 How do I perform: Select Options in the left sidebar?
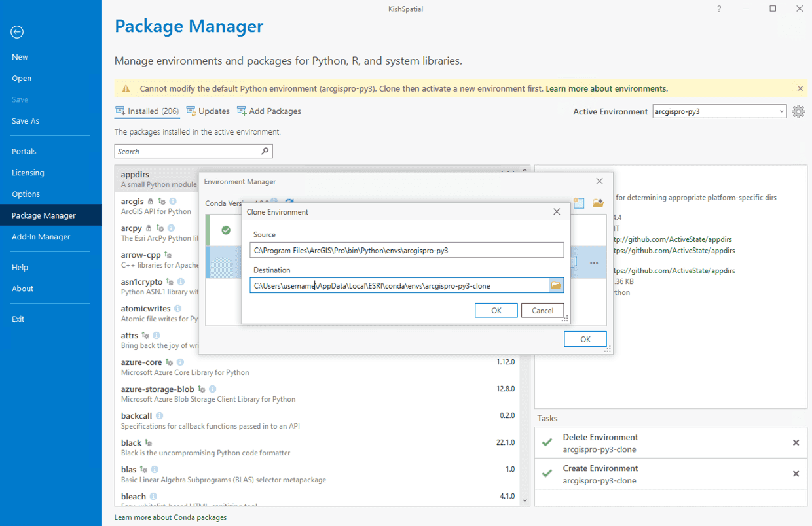click(x=26, y=194)
